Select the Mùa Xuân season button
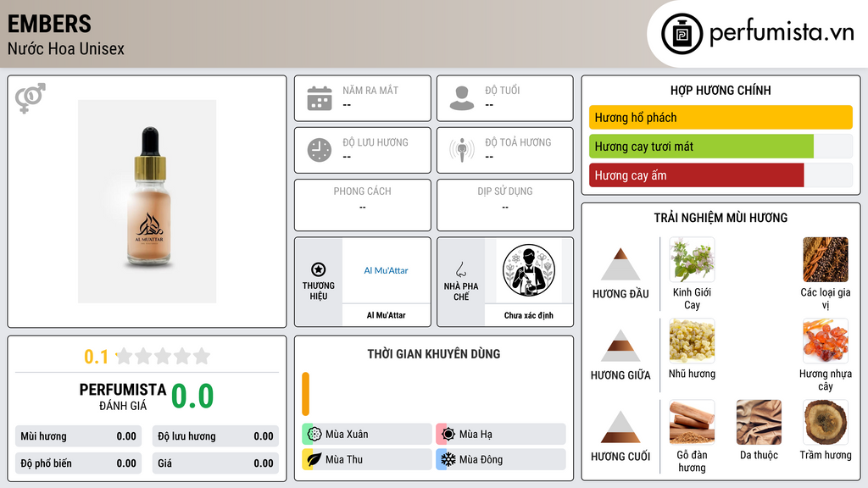Screen dimensions: 868x488 pos(367,434)
